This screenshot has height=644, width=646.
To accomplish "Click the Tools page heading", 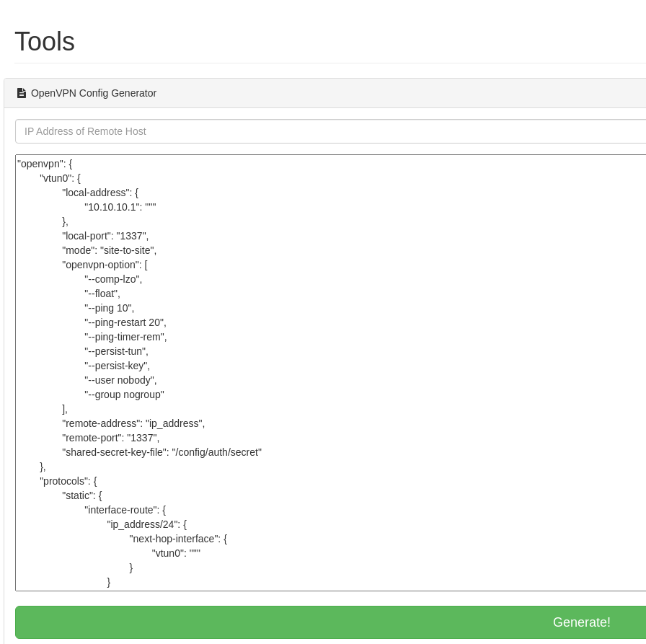I will [45, 42].
